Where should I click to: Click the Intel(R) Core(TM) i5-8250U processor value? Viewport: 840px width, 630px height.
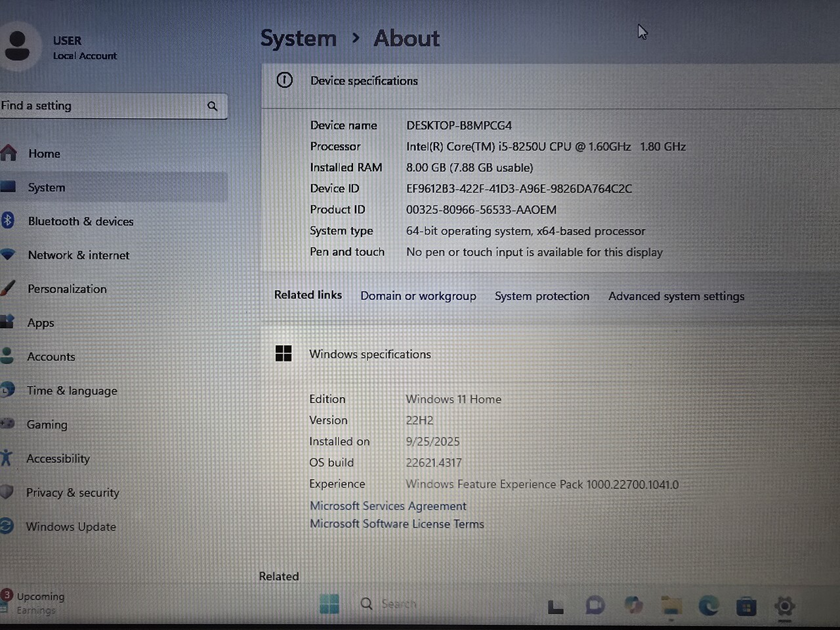546,146
